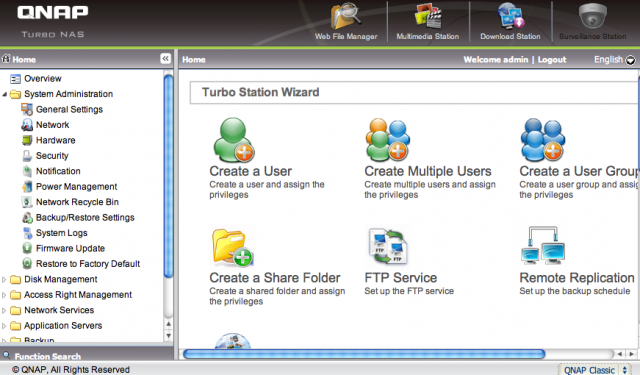Select Network in System Administration
640x375 pixels.
pyautogui.click(x=52, y=125)
